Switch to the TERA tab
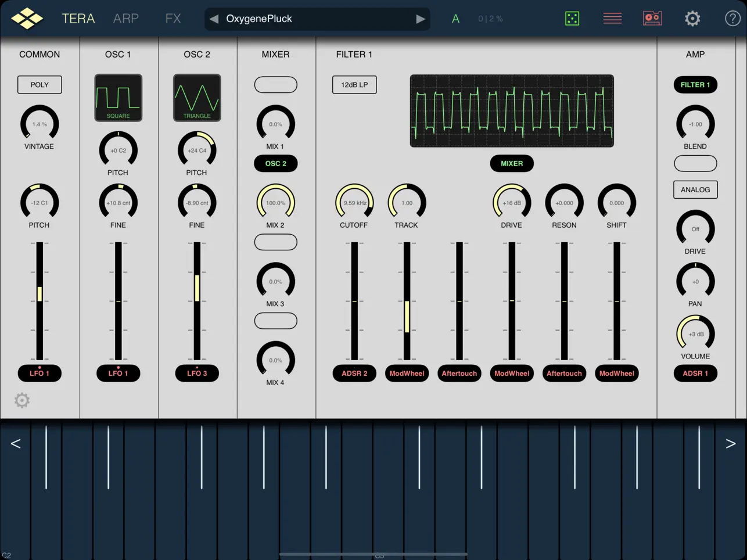This screenshot has height=560, width=747. click(78, 19)
